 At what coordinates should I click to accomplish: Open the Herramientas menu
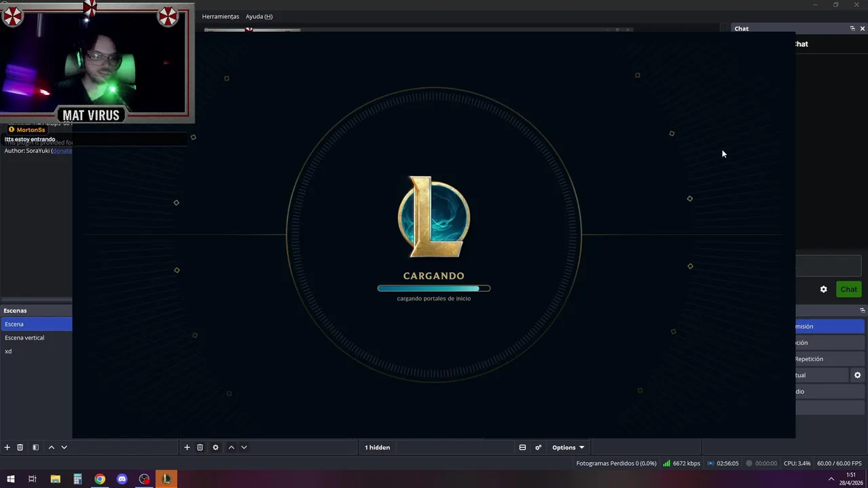(x=220, y=16)
